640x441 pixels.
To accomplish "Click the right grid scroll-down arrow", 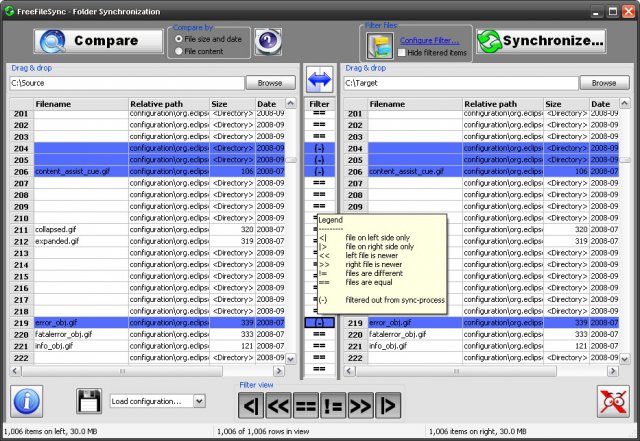I will 625,359.
